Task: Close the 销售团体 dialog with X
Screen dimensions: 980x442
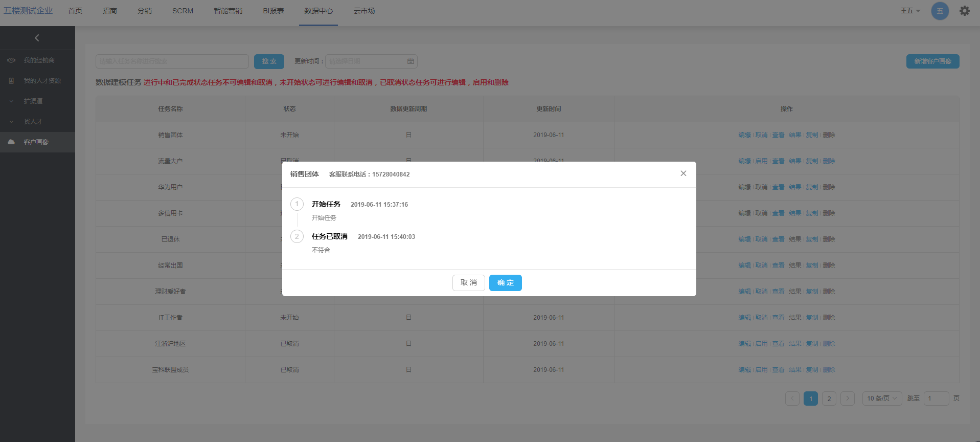Action: coord(683,173)
